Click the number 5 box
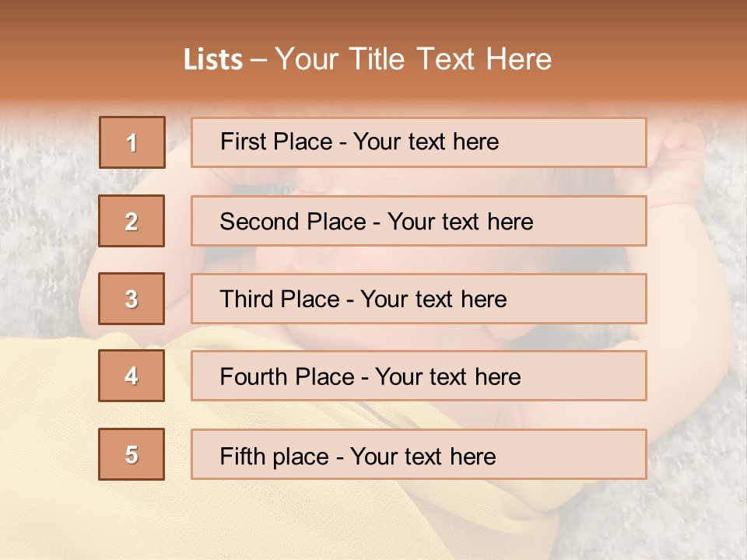This screenshot has width=747, height=560. 132,454
